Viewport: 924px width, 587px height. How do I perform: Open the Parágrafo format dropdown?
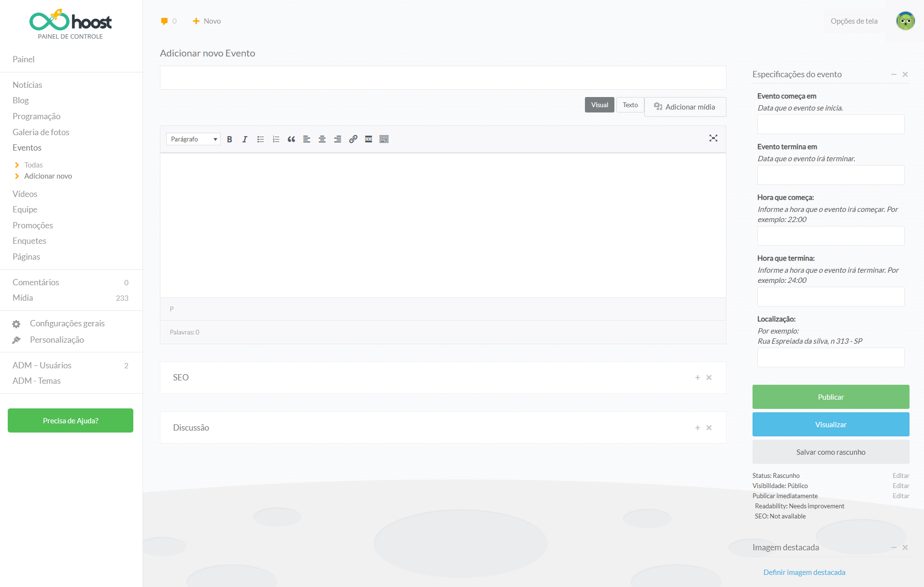point(193,140)
